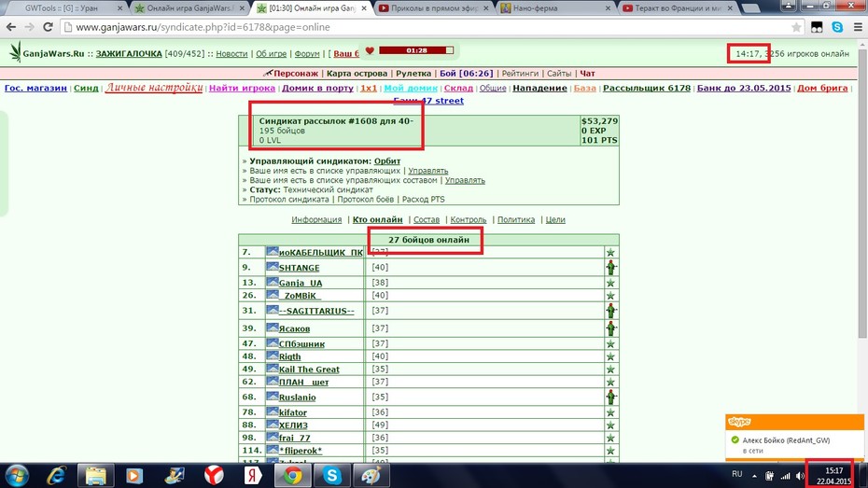Click the page vertical scrollbar
This screenshot has height=488, width=868.
pyautogui.click(x=862, y=194)
